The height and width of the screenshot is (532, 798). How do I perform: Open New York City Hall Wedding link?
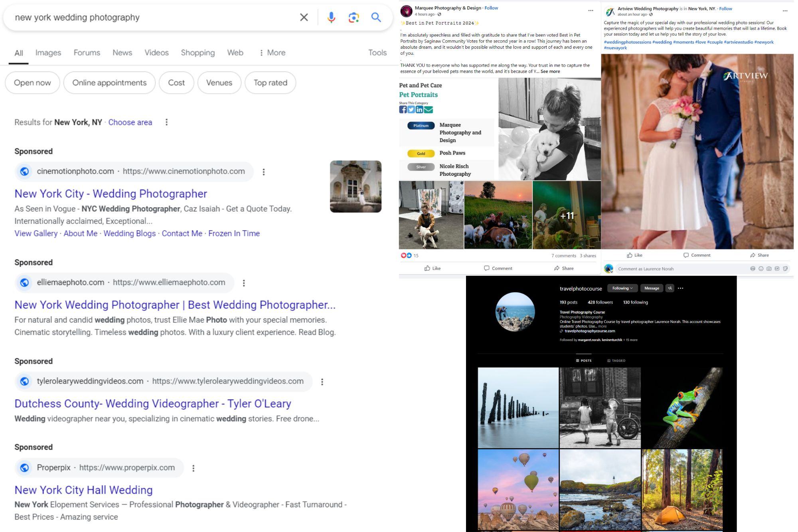(83, 490)
